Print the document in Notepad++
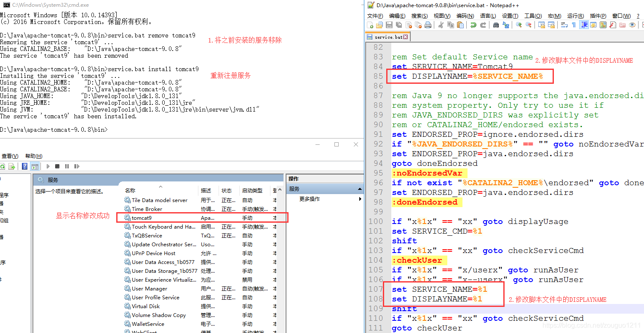 tap(428, 25)
